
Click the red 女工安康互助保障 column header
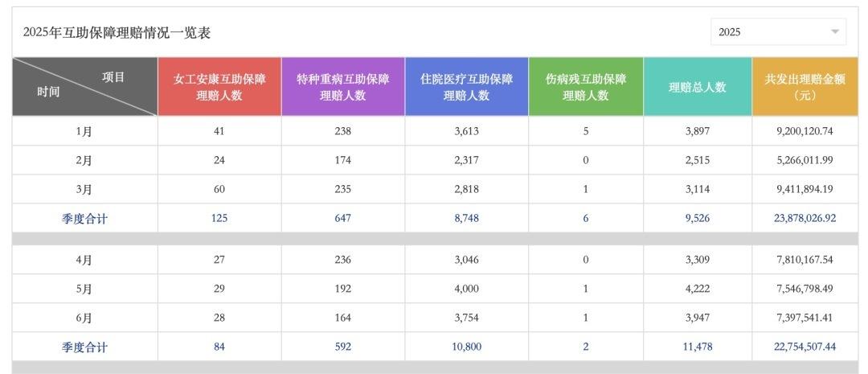[x=219, y=87]
